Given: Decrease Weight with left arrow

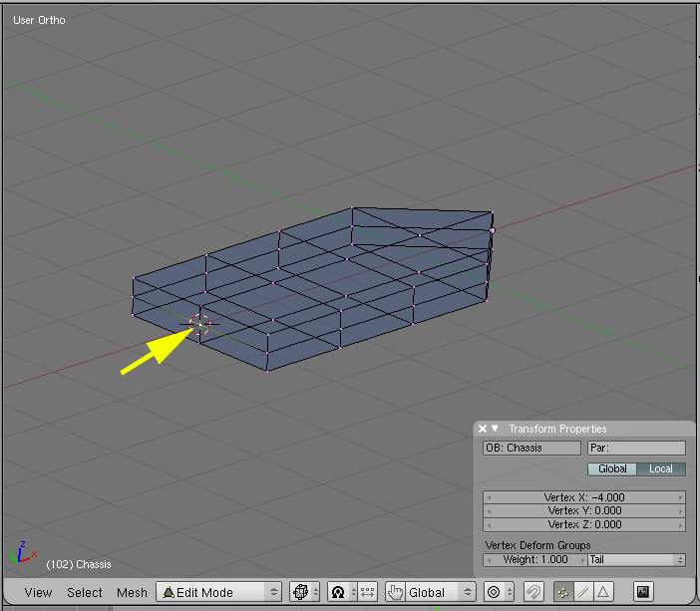Looking at the screenshot, I should [489, 560].
